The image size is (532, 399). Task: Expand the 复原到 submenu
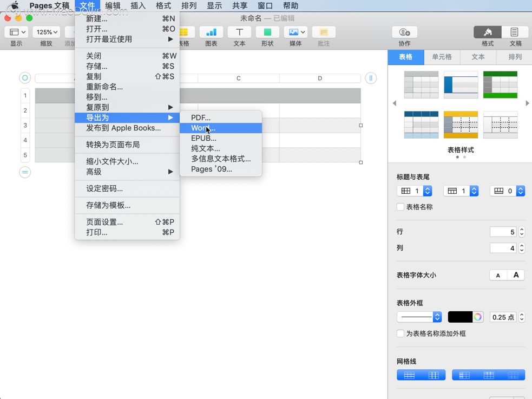tap(127, 107)
